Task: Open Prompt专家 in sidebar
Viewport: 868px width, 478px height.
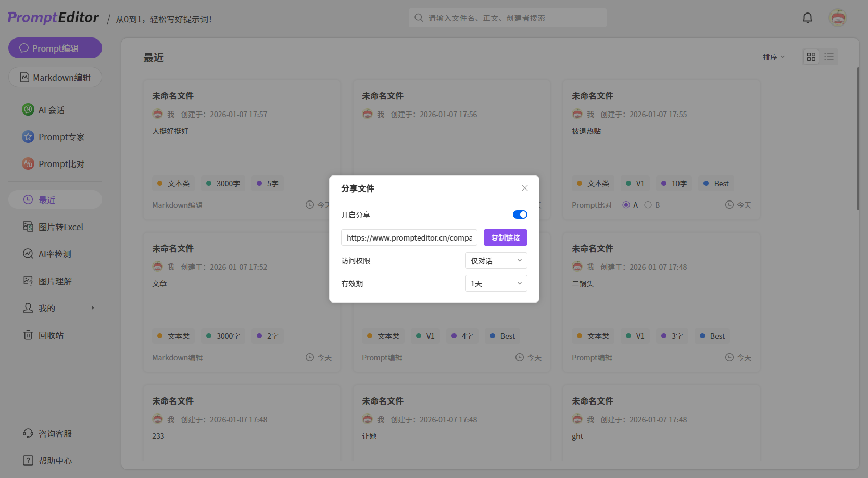Action: [61, 137]
